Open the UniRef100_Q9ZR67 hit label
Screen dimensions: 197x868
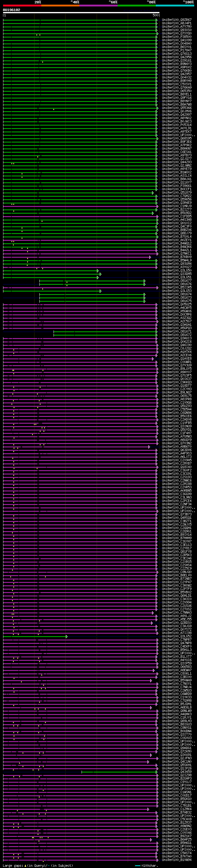pyautogui.click(x=177, y=20)
